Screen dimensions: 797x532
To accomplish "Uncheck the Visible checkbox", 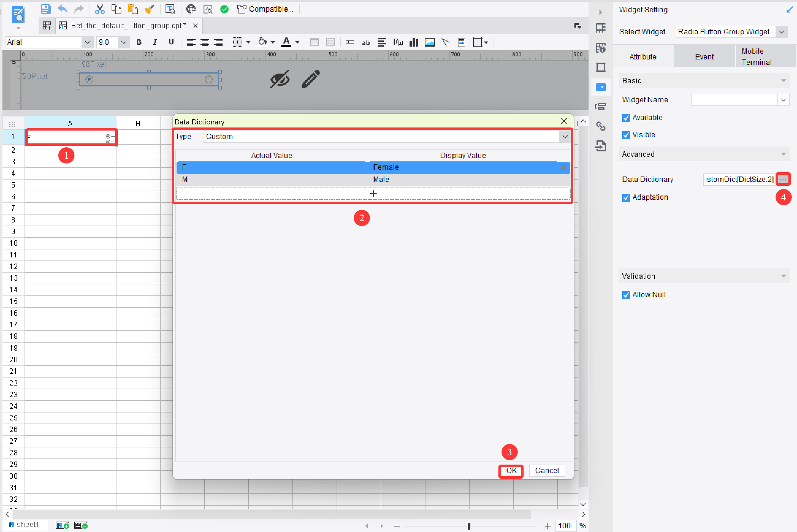I will (x=626, y=135).
